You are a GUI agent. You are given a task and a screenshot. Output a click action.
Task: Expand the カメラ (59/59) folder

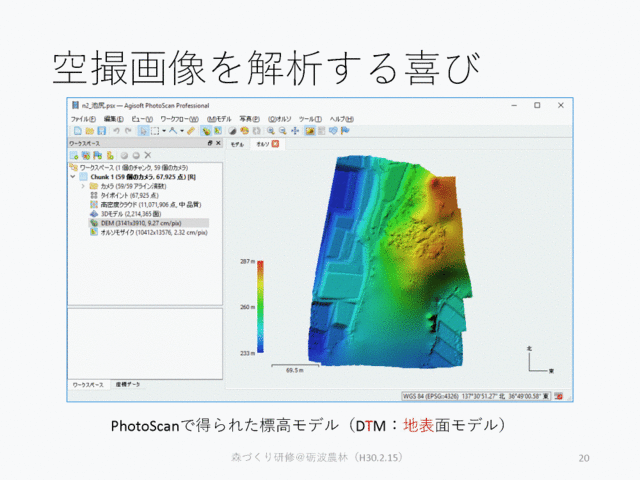(83, 186)
